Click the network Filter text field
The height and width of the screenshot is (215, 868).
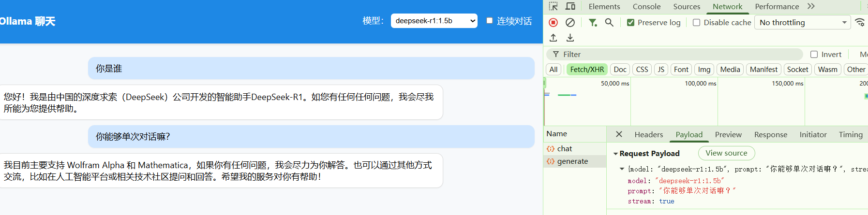tap(674, 55)
